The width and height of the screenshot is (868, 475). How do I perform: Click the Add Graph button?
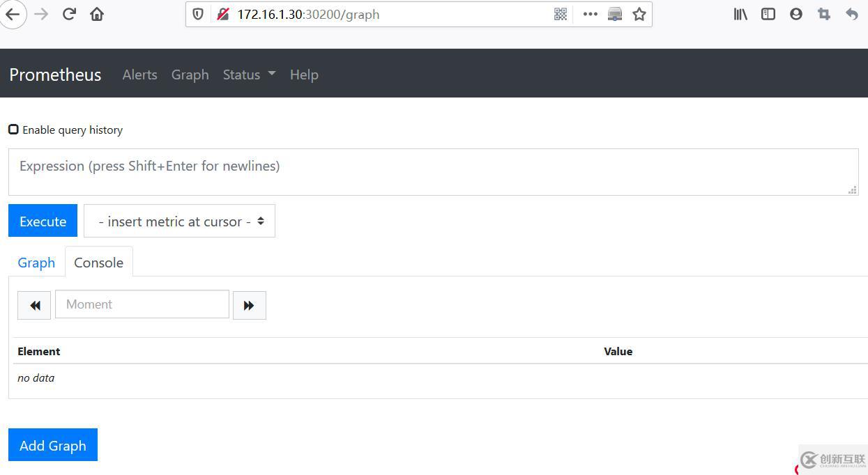tap(53, 445)
